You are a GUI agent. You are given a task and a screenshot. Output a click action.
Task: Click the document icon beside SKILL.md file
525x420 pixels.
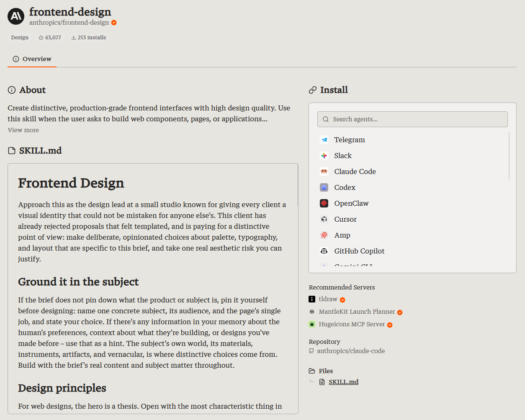coord(322,382)
